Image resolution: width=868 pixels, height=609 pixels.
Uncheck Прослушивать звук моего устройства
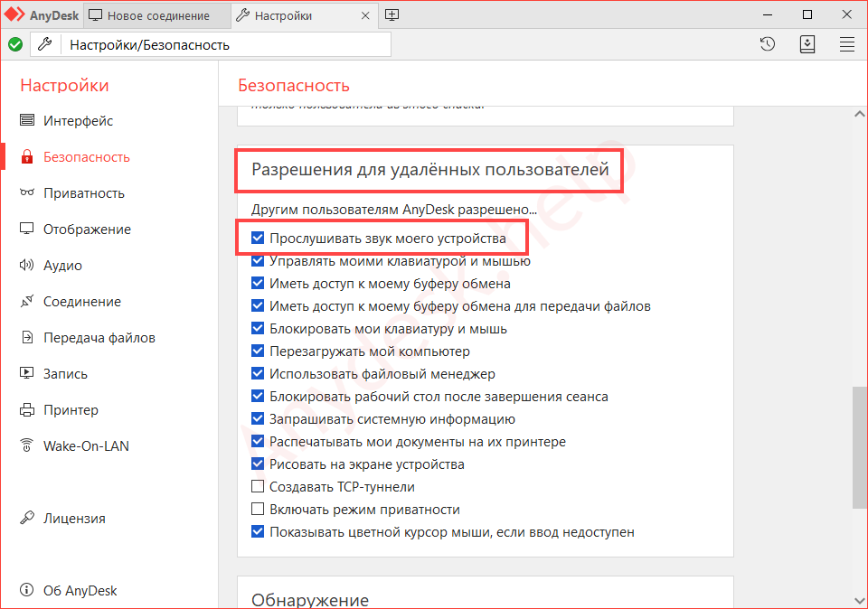tap(258, 239)
